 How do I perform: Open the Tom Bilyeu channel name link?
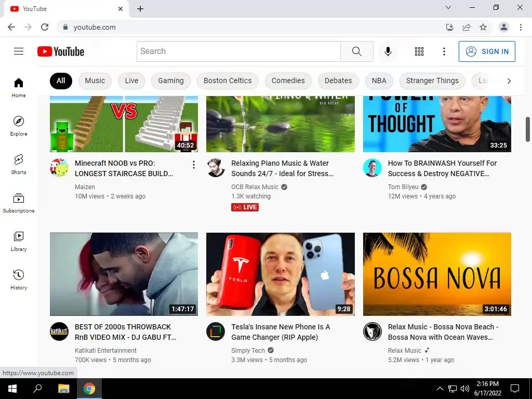tap(403, 187)
